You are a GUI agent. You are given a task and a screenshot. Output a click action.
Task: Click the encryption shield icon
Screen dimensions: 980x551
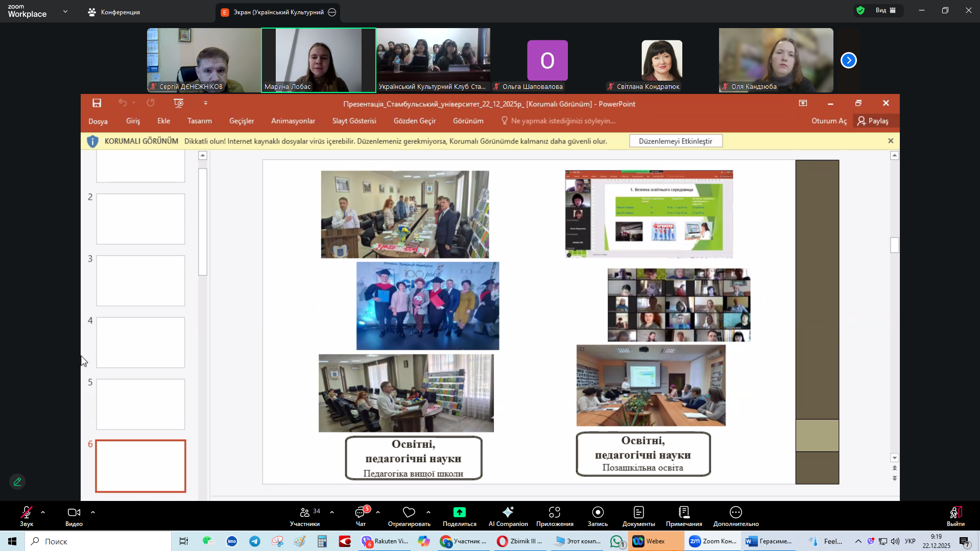point(861,10)
